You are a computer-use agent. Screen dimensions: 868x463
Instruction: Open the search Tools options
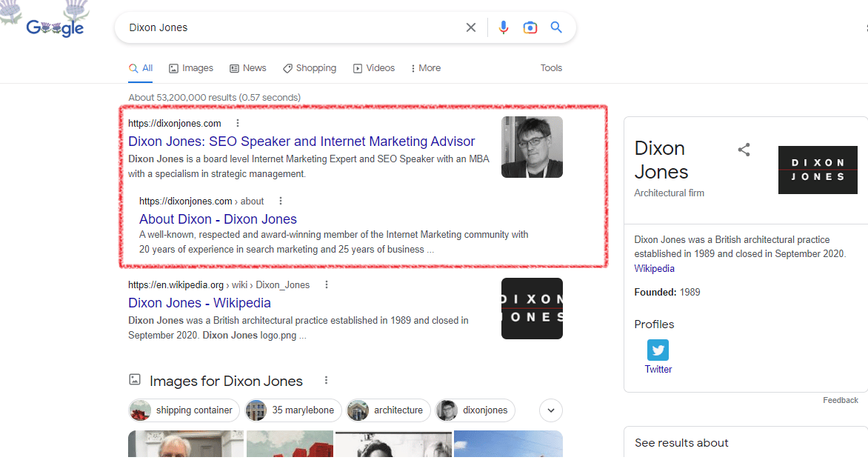pyautogui.click(x=551, y=68)
